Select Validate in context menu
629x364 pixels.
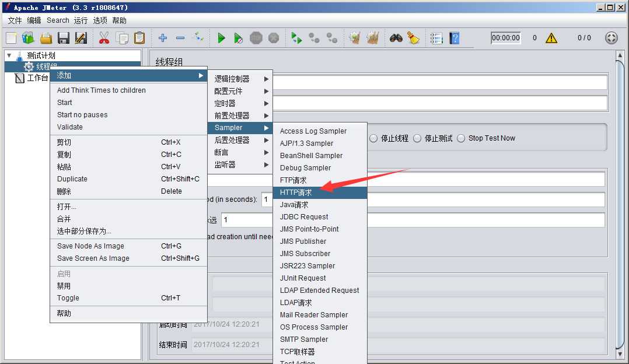(x=128, y=127)
